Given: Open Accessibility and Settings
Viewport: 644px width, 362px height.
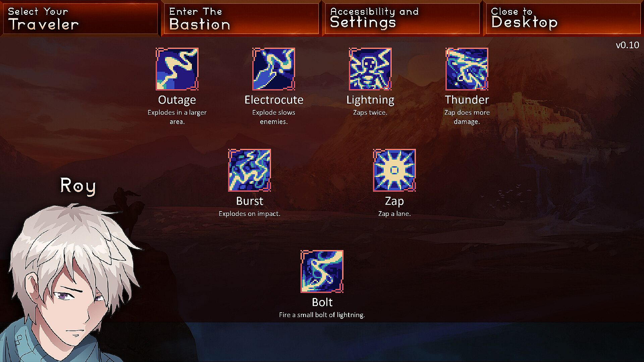Looking at the screenshot, I should [x=402, y=18].
